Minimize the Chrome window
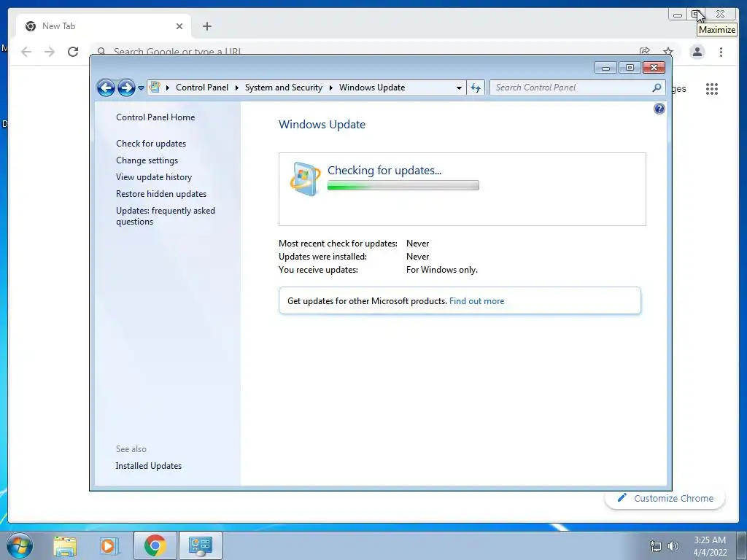This screenshot has width=747, height=560. [677, 15]
